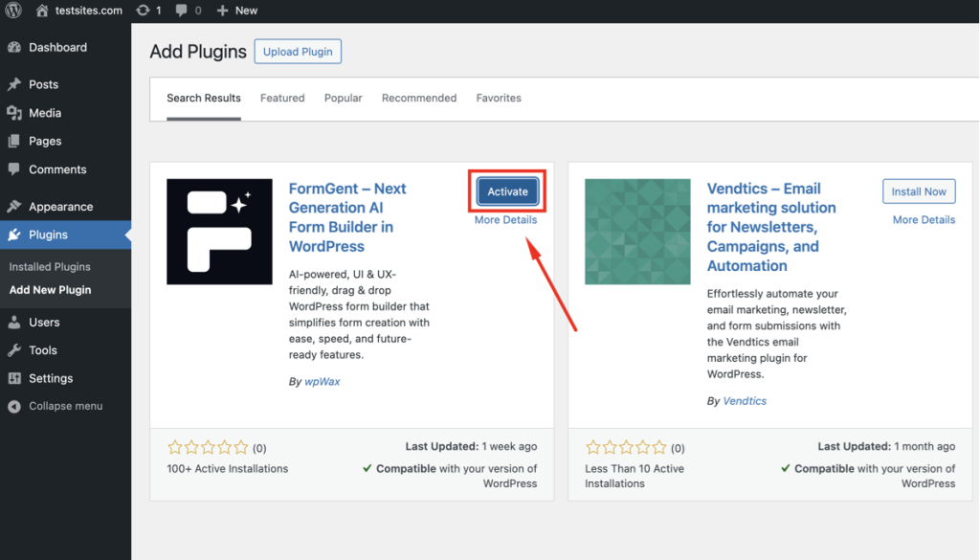Click the Media icon in sidebar
This screenshot has height=560, width=980.
coord(14,113)
